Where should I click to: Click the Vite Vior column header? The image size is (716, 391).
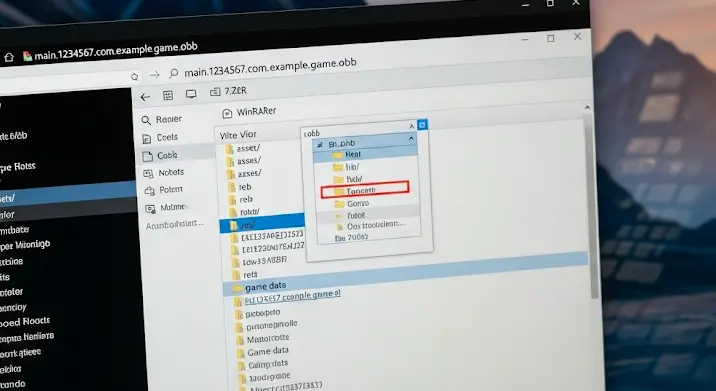[238, 135]
